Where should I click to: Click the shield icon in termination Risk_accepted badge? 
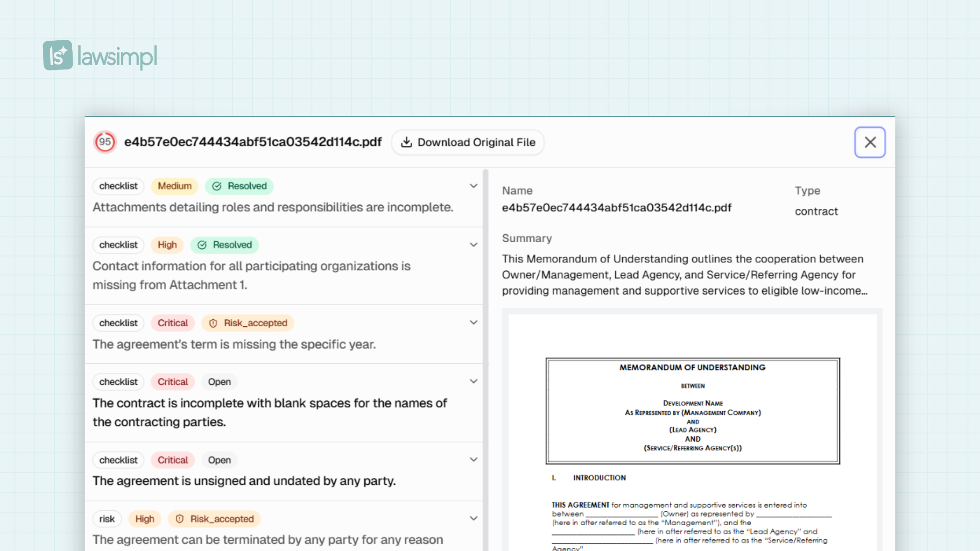click(179, 519)
